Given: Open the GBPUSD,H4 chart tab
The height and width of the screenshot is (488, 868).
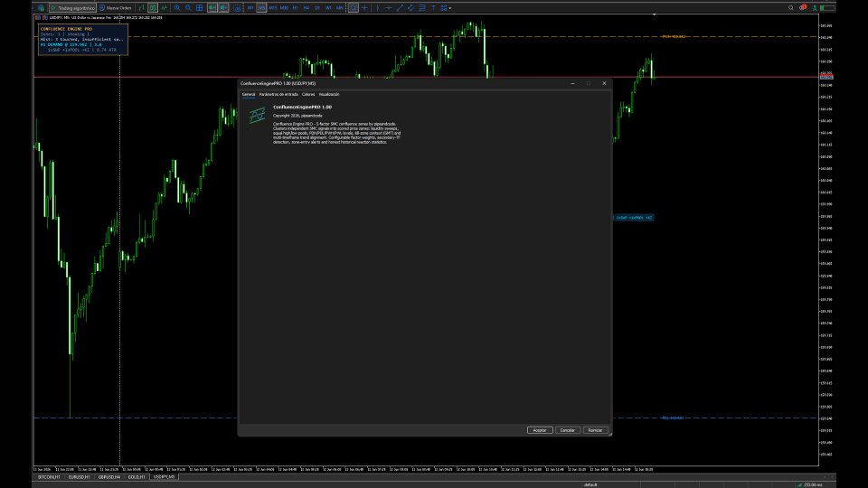Looking at the screenshot, I should (x=109, y=477).
